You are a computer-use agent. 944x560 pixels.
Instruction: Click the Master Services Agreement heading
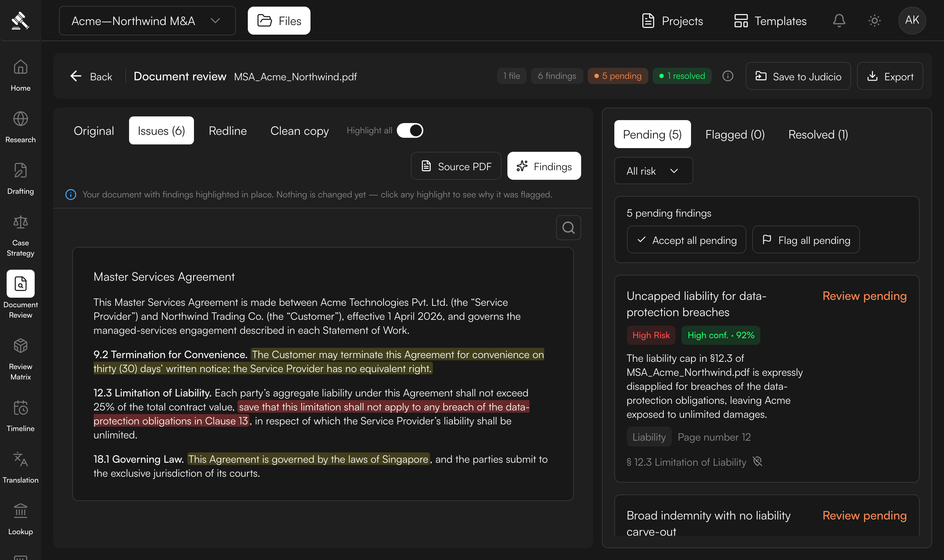coord(164,277)
